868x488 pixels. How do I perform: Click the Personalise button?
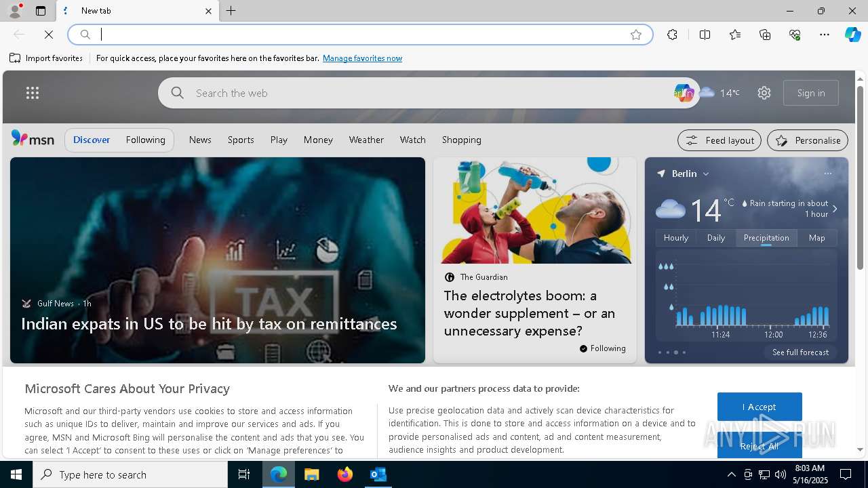808,140
